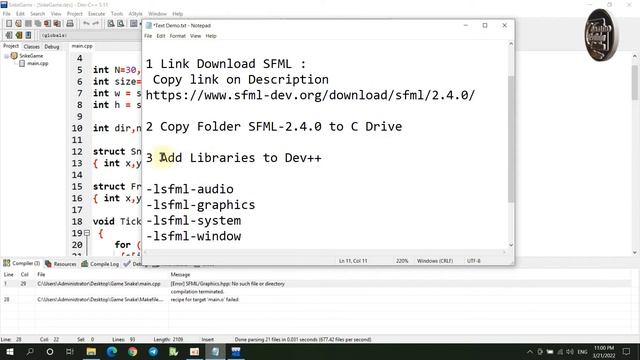640x360 pixels.
Task: Click the Save All icon in Dev-C++ toolbar
Action: coord(38,24)
